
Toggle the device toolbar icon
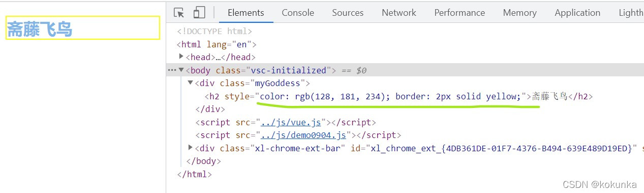coord(199,13)
